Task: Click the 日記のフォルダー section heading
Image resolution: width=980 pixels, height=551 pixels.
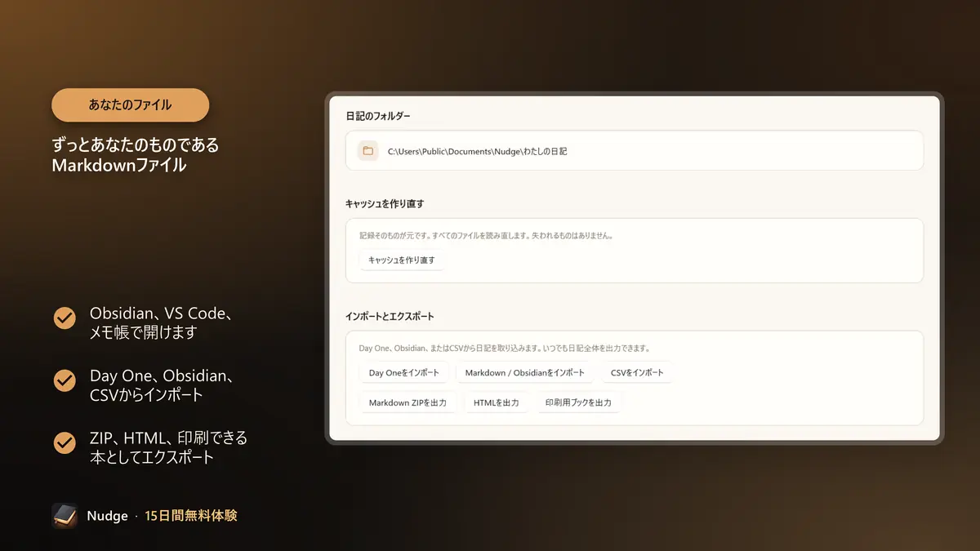Action: click(378, 117)
